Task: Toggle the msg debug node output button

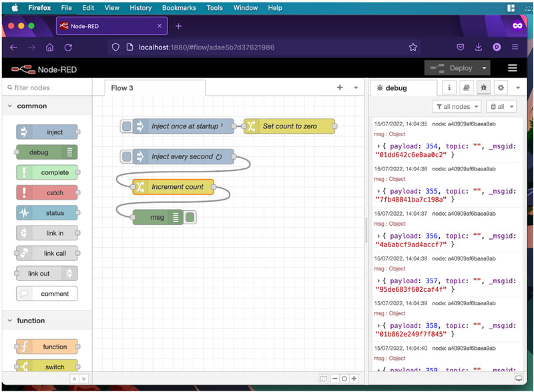Action: (x=190, y=217)
